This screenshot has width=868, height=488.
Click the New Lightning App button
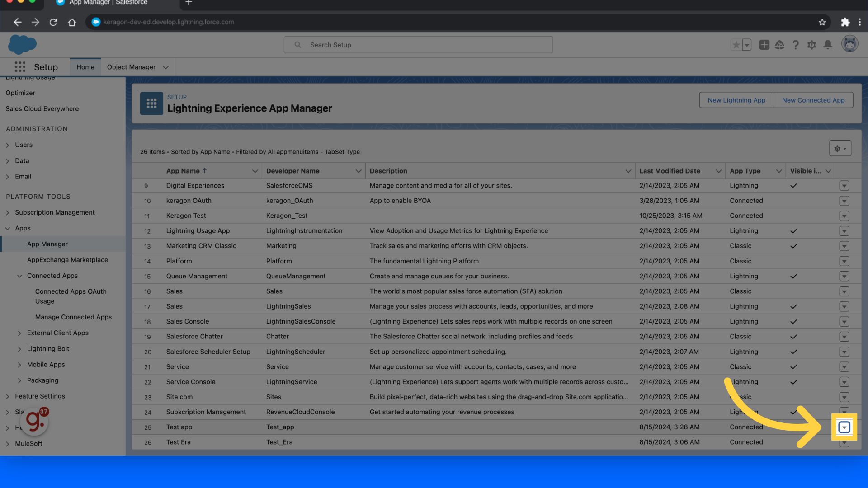click(x=736, y=100)
